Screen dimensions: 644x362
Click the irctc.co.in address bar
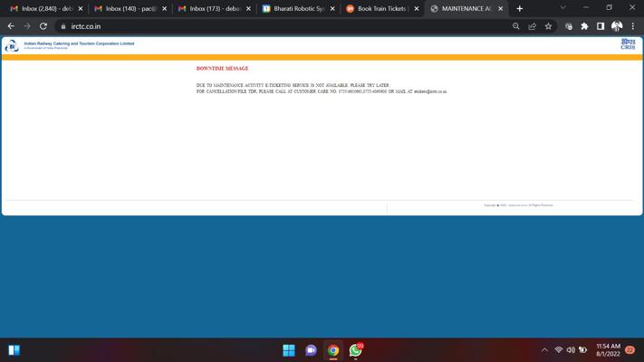[x=272, y=26]
